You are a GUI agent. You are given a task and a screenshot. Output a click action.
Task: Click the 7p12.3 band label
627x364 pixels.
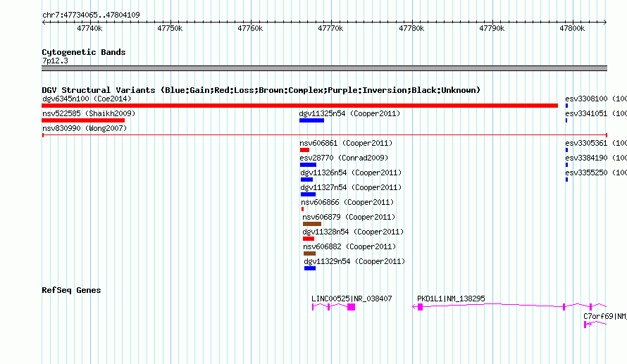click(55, 61)
